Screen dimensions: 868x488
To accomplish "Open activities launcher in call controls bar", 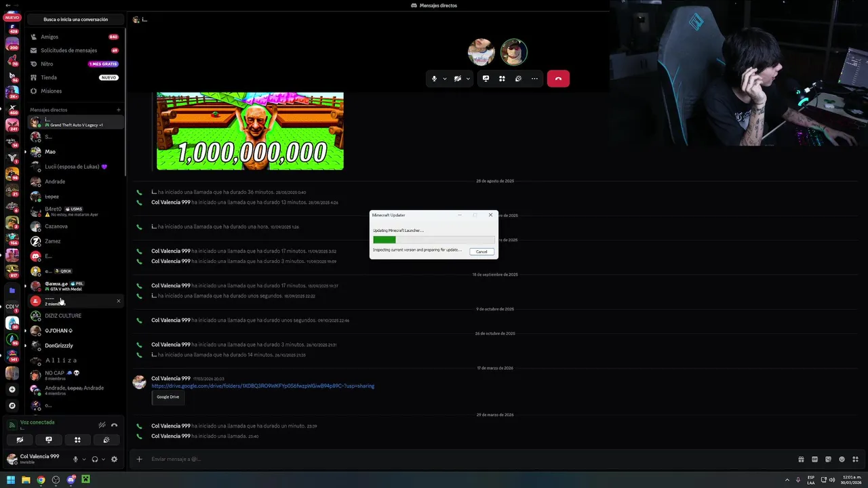I will tap(502, 79).
